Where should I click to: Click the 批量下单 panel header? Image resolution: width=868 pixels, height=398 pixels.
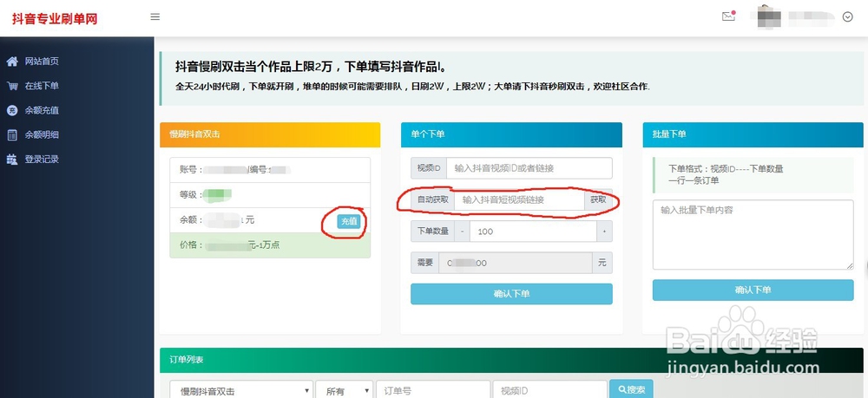(753, 134)
